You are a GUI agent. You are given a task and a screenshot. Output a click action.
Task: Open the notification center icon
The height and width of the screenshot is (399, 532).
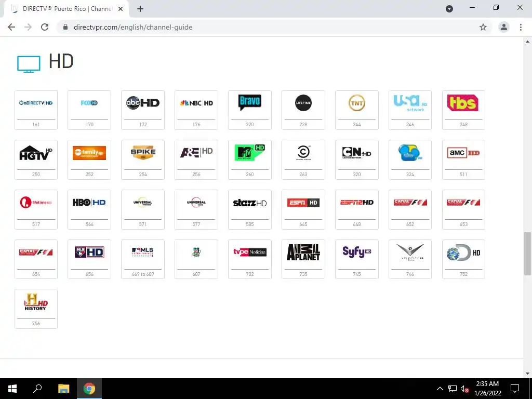515,389
